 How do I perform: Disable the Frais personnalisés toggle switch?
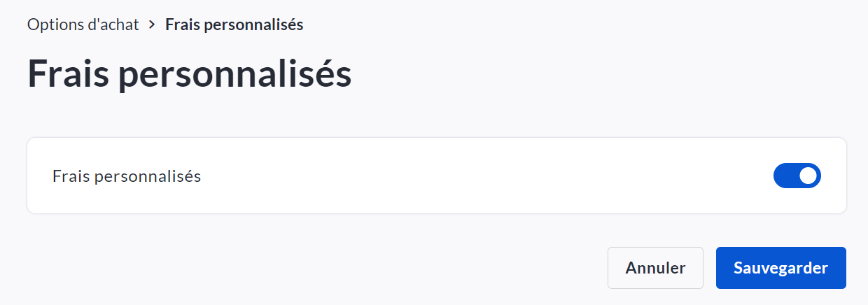[x=797, y=176]
